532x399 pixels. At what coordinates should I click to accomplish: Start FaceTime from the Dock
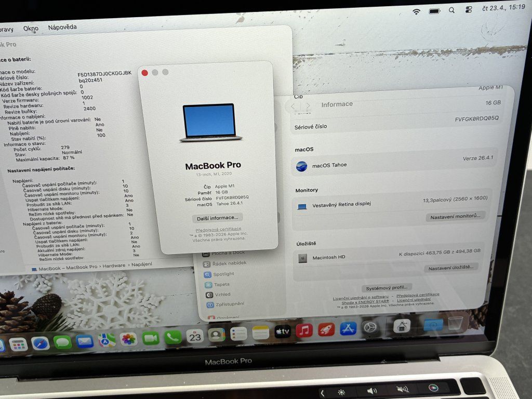[151, 338]
